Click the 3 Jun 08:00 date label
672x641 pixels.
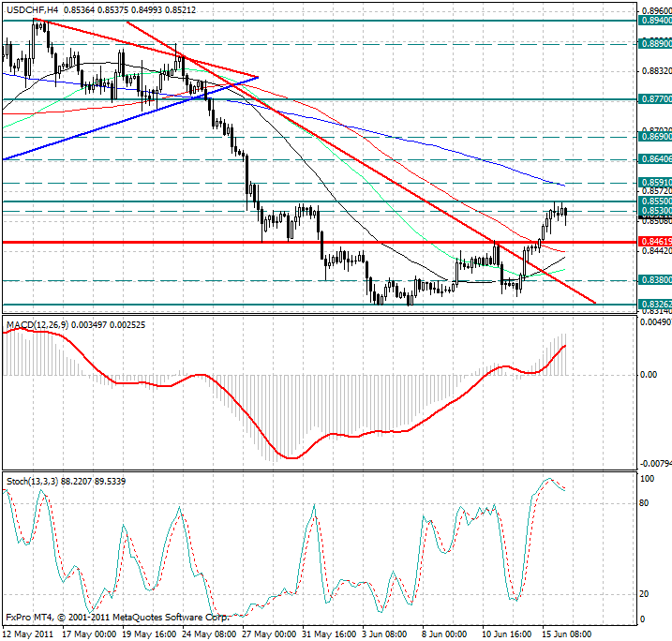[385, 634]
